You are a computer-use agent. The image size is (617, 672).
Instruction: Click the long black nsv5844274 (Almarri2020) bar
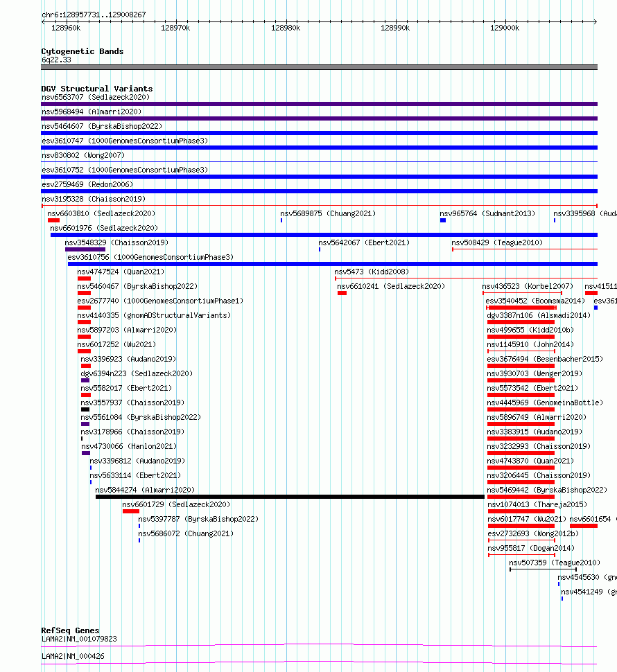[290, 497]
